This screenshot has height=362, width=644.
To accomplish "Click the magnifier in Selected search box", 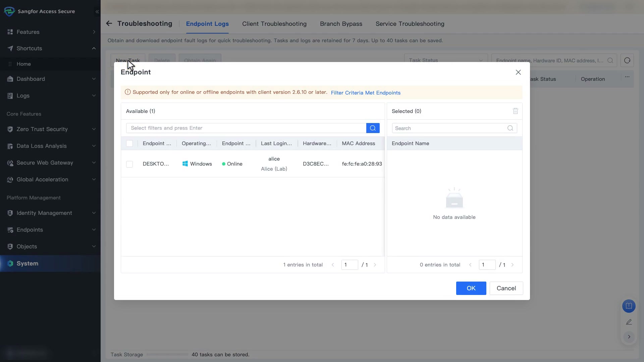I will 510,128.
